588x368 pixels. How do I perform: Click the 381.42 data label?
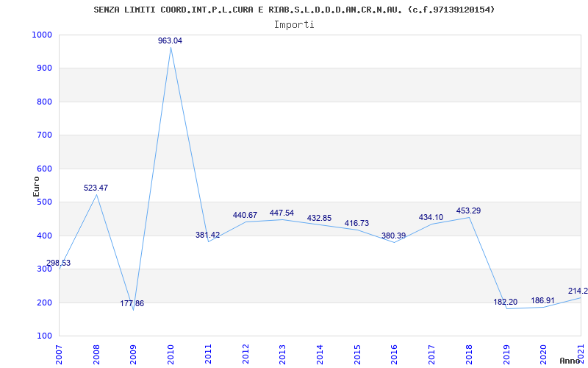(x=207, y=236)
